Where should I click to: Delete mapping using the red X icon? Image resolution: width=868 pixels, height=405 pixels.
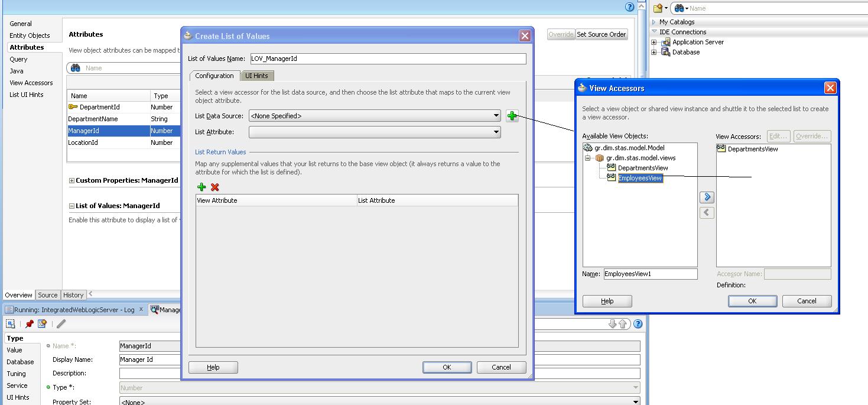click(214, 187)
